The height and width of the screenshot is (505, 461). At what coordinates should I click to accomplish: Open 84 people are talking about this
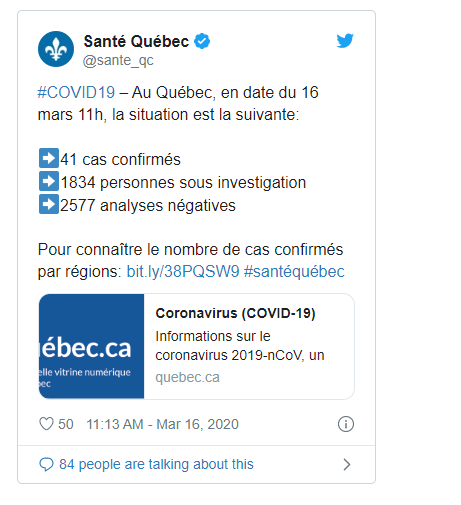click(156, 464)
